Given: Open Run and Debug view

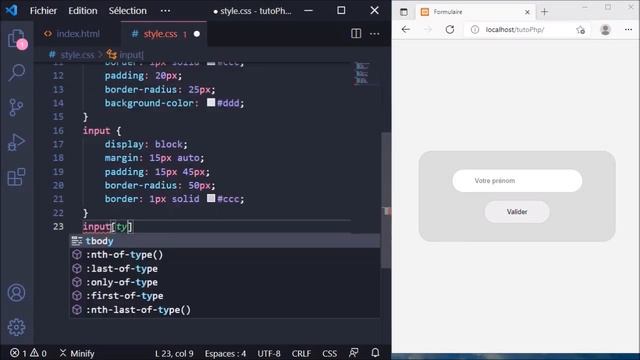Looking at the screenshot, I should click(16, 142).
